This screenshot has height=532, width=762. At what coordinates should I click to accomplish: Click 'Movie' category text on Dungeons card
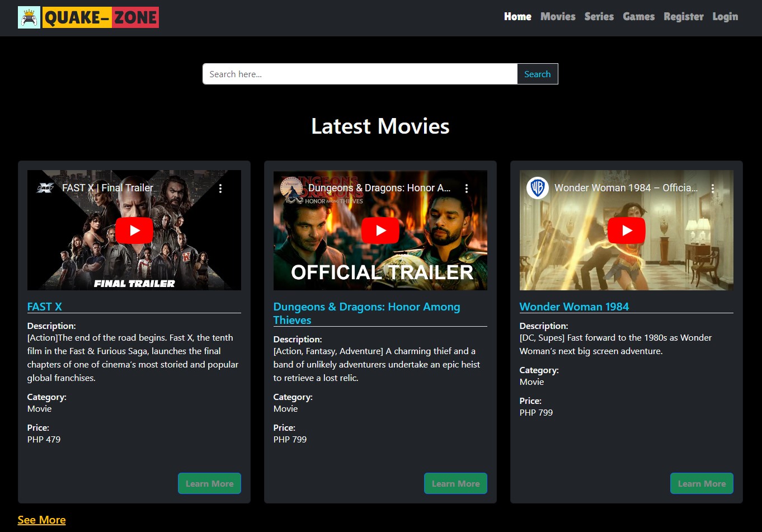click(285, 408)
